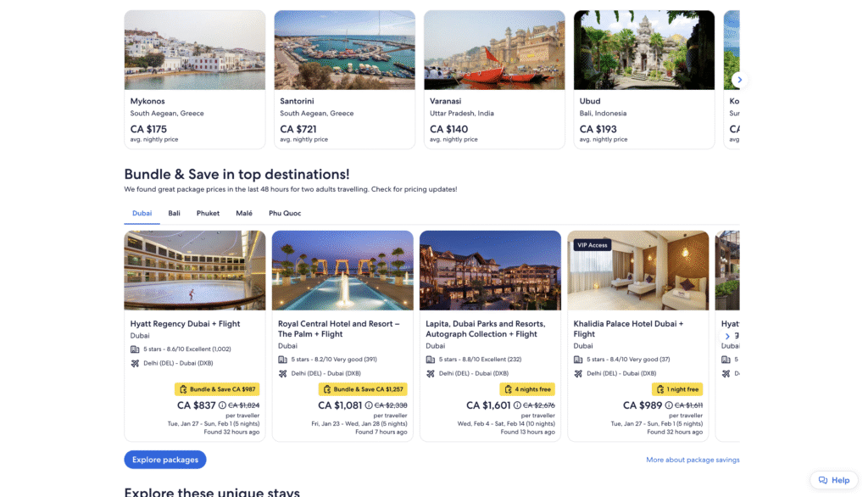The image size is (868, 497).
Task: Click the info icon beside CA $837 price
Action: tap(223, 405)
